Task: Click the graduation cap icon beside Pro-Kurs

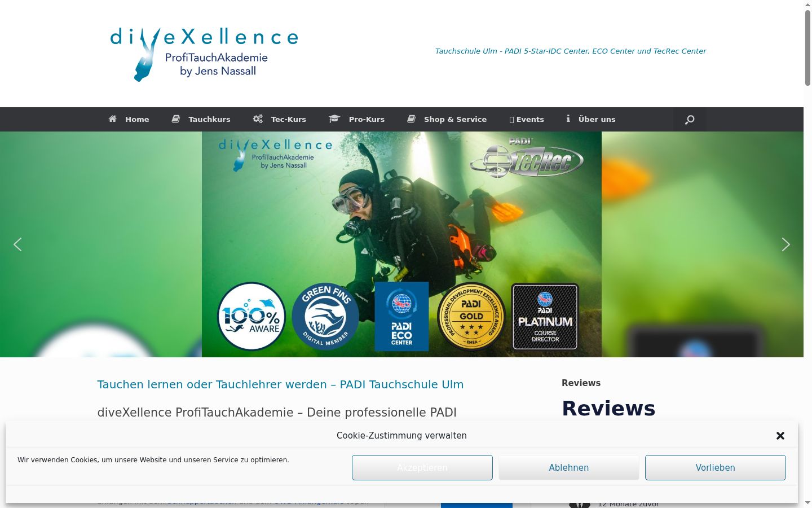Action: point(334,119)
